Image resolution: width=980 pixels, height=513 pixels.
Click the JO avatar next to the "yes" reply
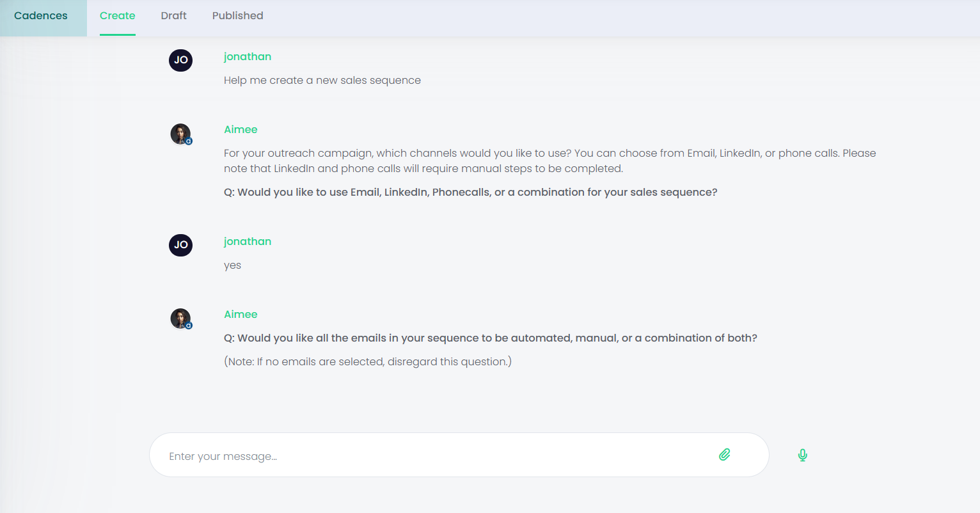(x=180, y=245)
